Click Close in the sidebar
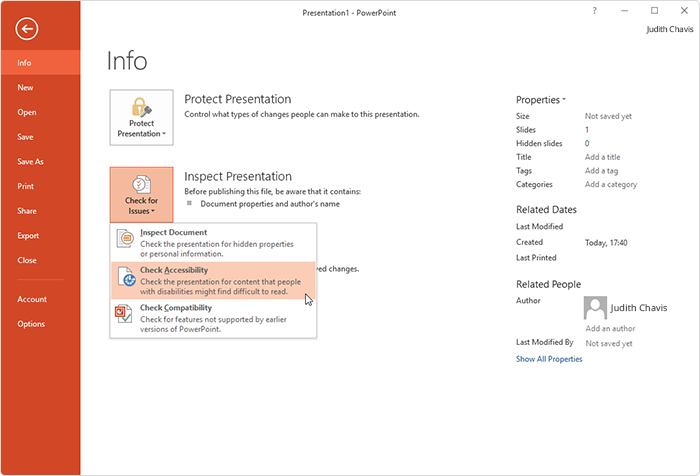700x476 pixels. click(41, 260)
